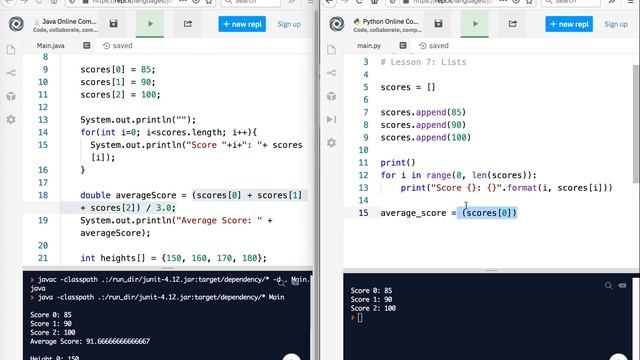Open Settings gear in Java window sidebar
The width and height of the screenshot is (640, 360).
point(11,120)
